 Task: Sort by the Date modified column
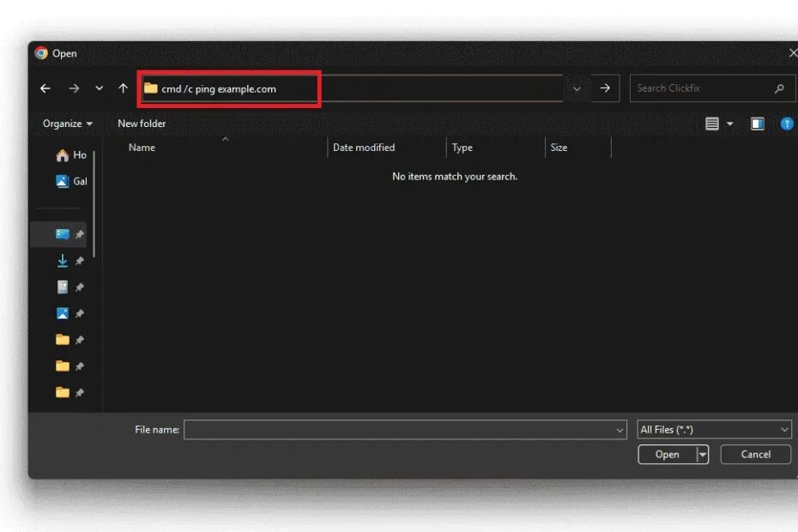click(x=364, y=148)
